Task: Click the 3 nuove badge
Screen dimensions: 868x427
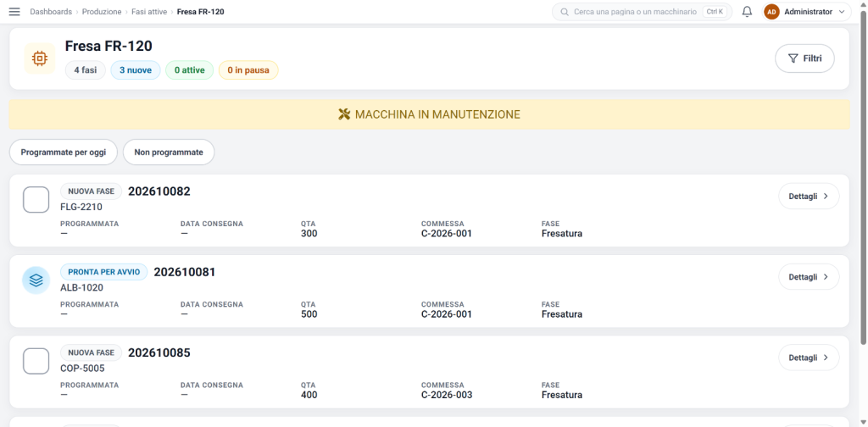Action: [136, 70]
